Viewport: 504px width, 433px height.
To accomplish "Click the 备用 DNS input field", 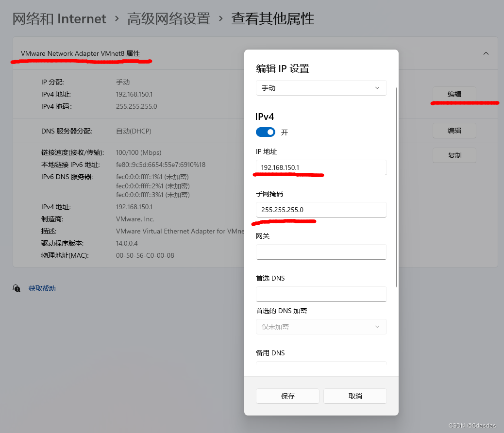I will tap(321, 366).
